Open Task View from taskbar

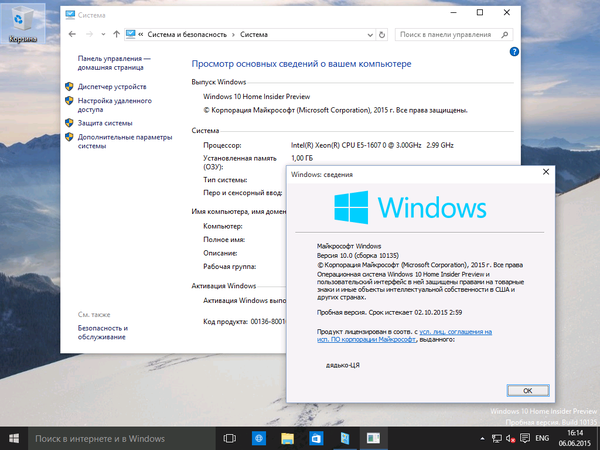[230, 439]
